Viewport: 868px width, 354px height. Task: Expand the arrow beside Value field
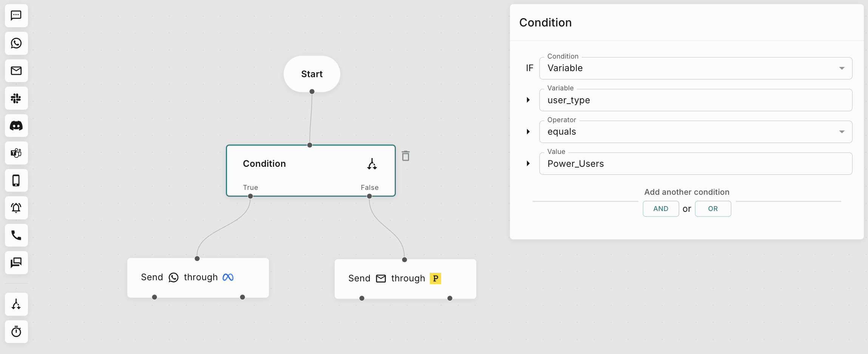(x=528, y=163)
